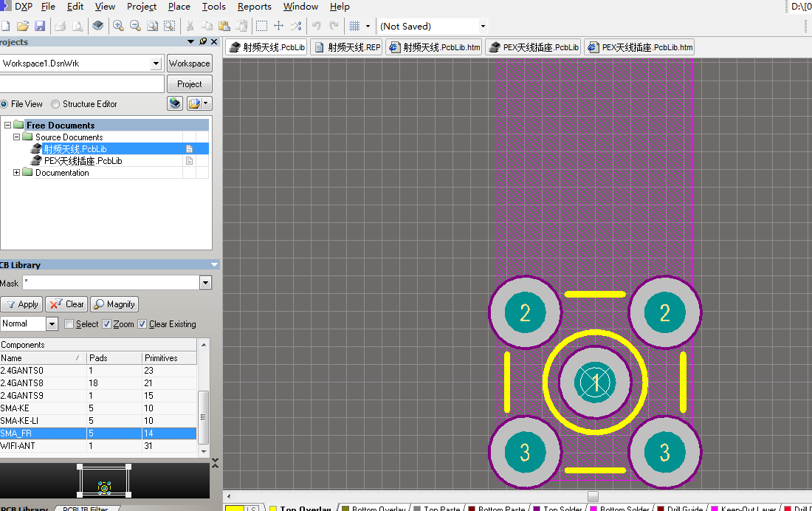Click the Deselect All toolbar icon

(x=296, y=26)
